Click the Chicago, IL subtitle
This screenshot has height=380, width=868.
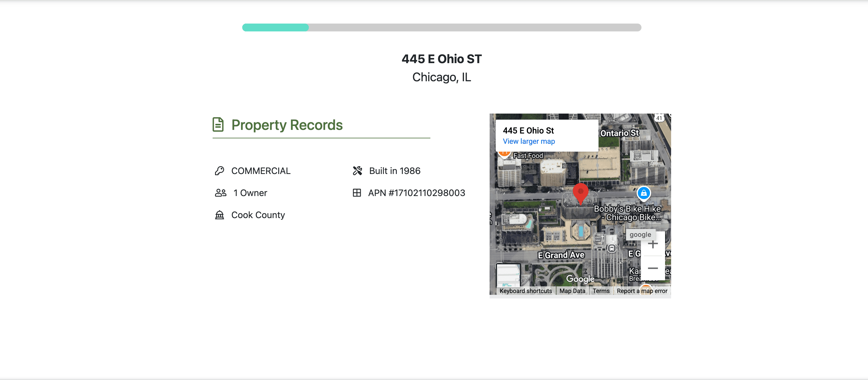pos(442,77)
